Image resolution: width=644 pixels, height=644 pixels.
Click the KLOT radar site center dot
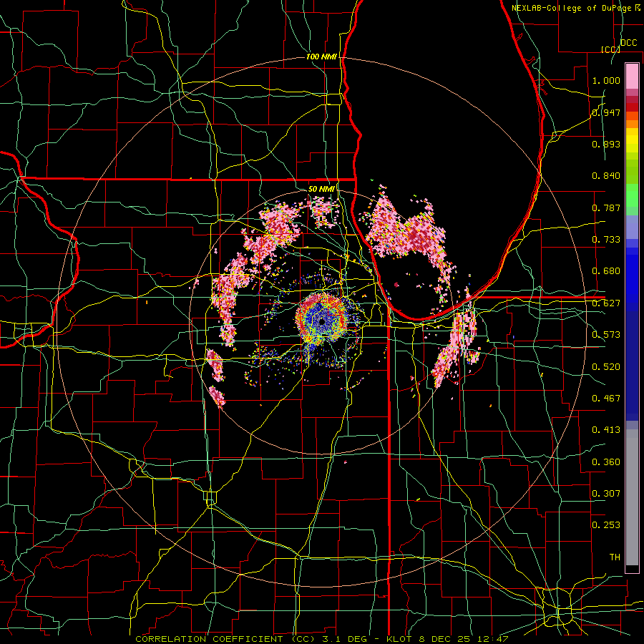pos(322,321)
